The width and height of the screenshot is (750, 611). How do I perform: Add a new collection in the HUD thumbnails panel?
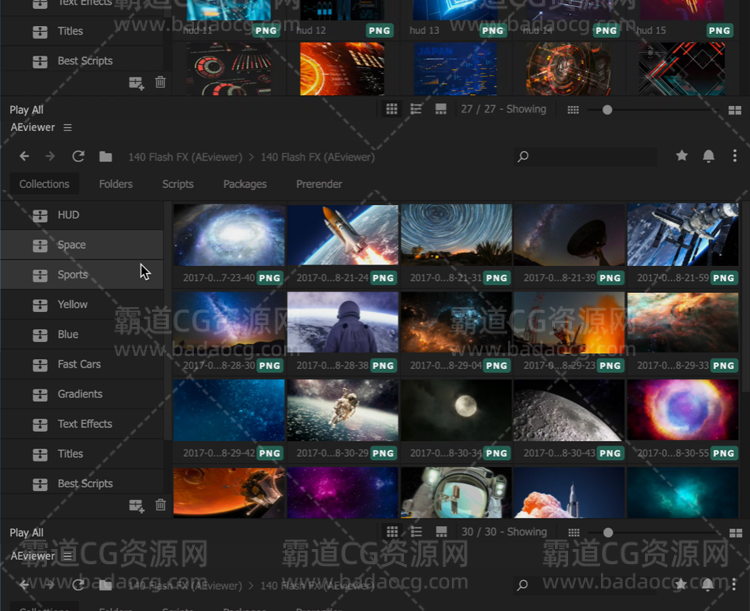136,83
